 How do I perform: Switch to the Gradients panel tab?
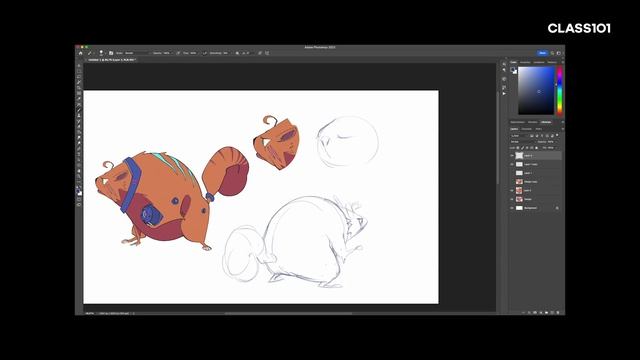coord(539,62)
